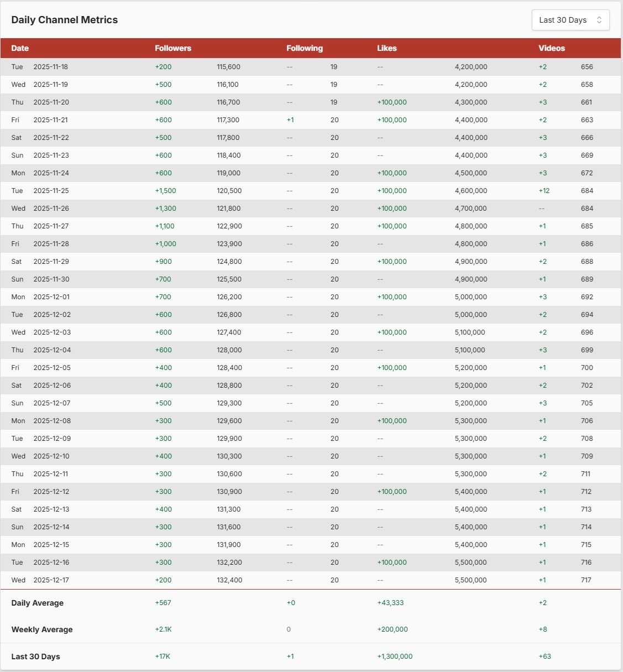Click the +1,500 followers gain value

165,191
